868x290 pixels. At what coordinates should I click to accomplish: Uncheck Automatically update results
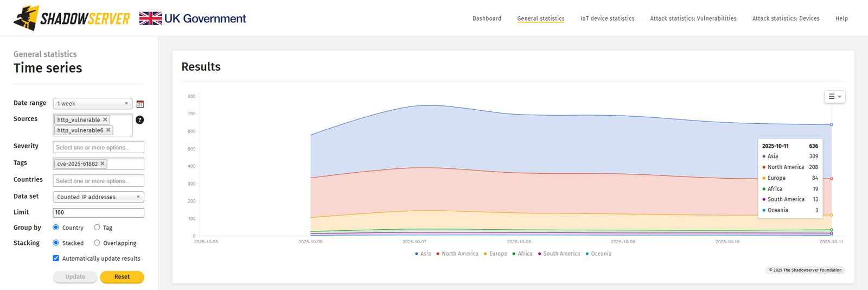click(56, 258)
